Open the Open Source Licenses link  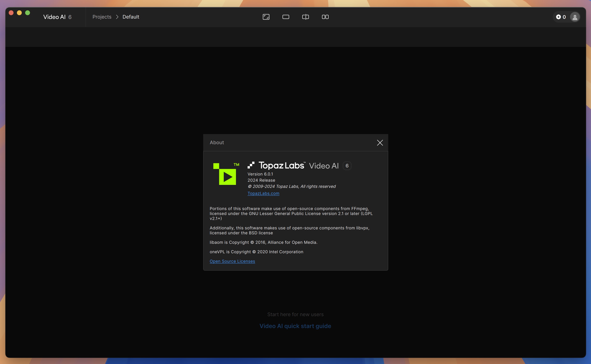click(232, 261)
